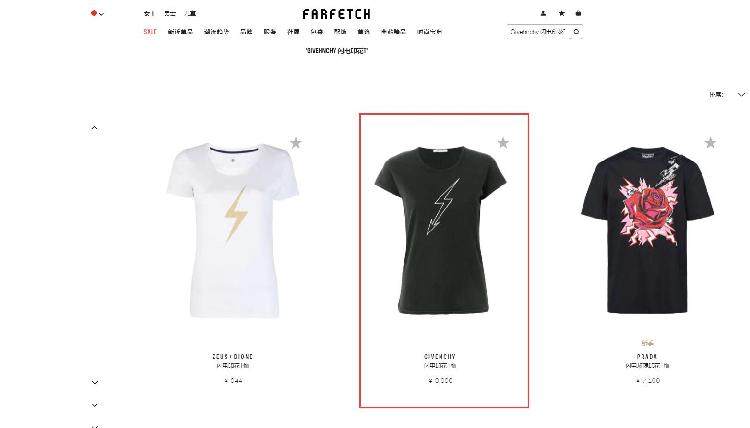Open the Givenchy black t-shirt image

coord(441,230)
